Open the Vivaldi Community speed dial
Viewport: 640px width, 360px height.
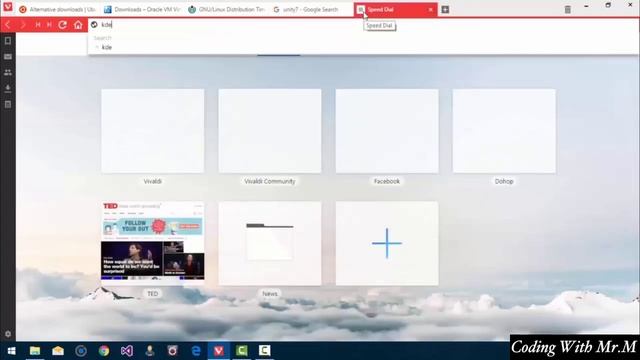[270, 131]
